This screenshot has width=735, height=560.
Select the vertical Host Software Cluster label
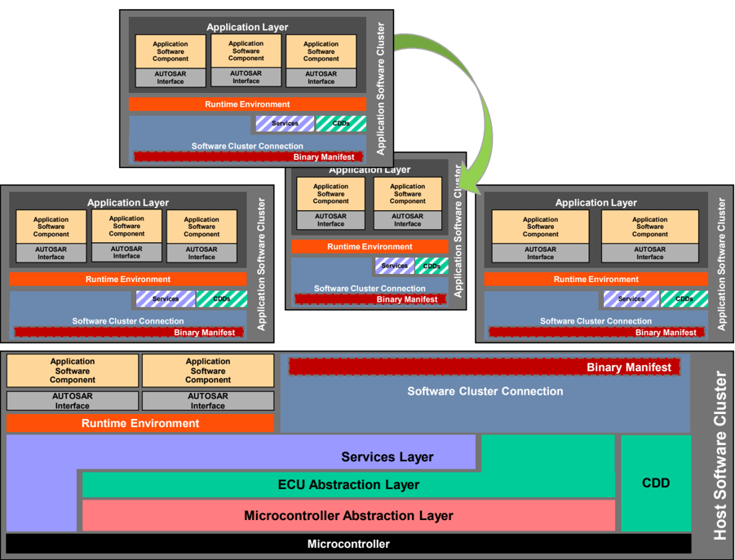(720, 455)
